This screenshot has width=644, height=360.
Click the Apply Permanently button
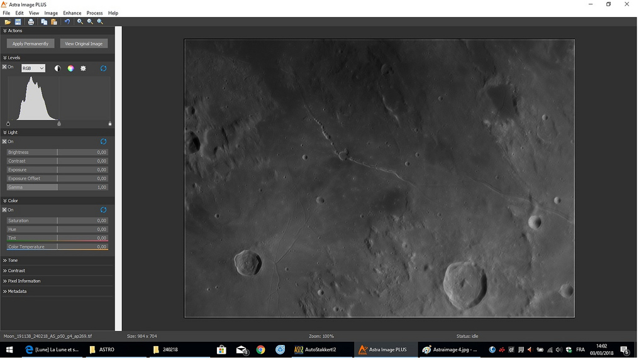30,43
